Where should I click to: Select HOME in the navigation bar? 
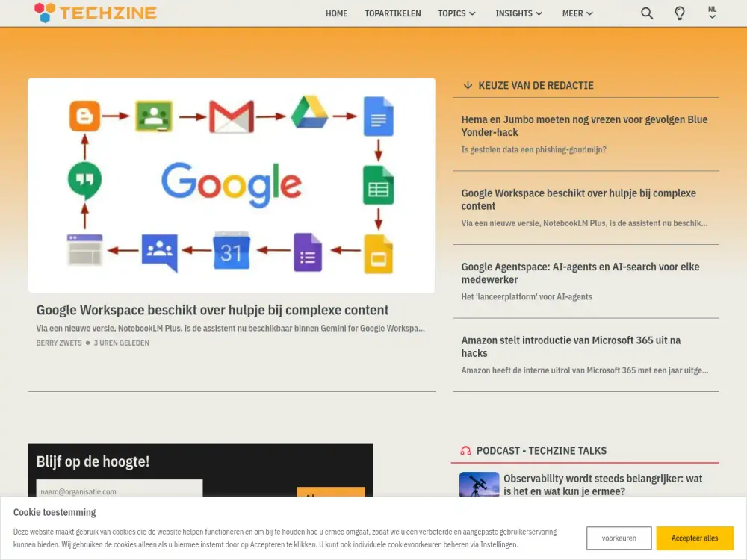(x=336, y=13)
